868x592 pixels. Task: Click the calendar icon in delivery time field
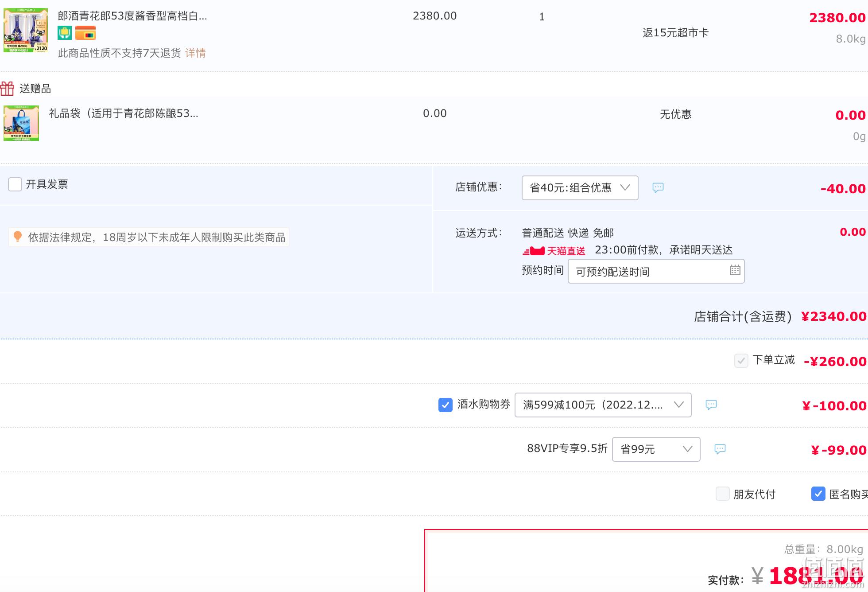(x=735, y=270)
